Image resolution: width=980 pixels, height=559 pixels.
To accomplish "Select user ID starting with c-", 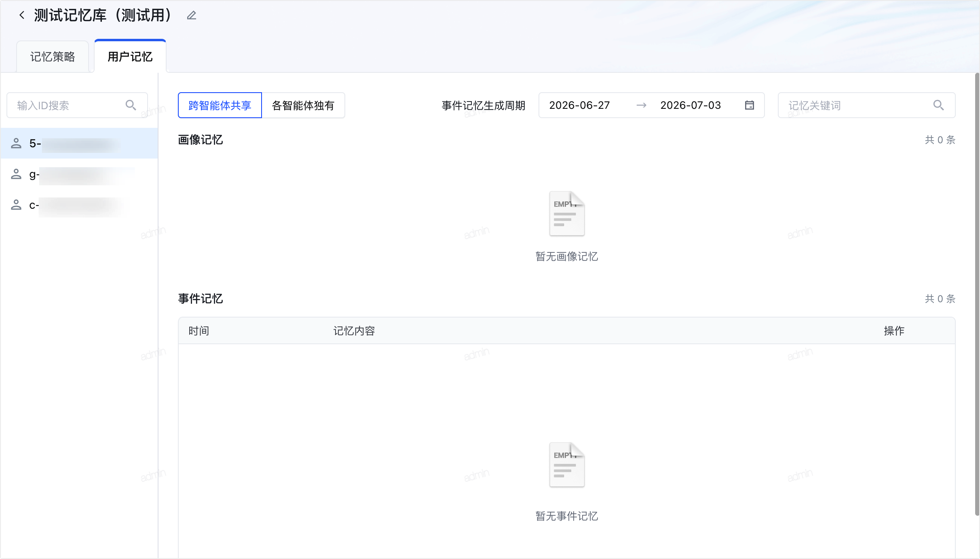I will coord(79,205).
